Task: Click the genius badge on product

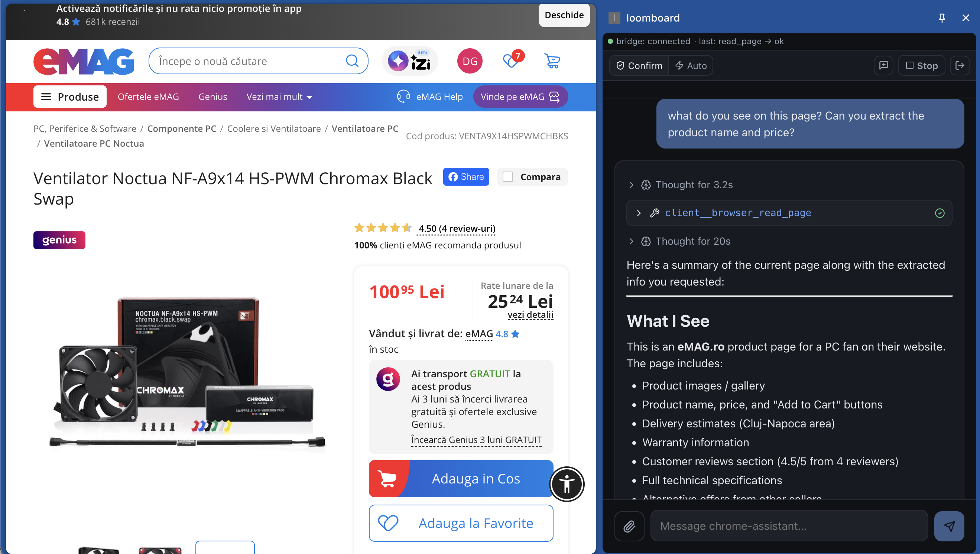Action: [x=59, y=240]
